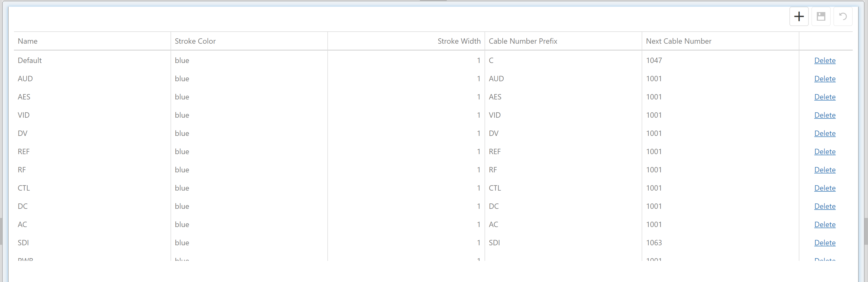This screenshot has height=282, width=868.
Task: Click next cable number 1047 cell
Action: [x=654, y=61]
